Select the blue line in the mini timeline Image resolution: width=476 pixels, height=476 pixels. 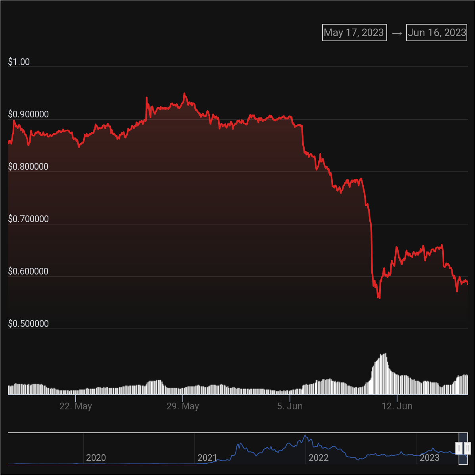click(x=305, y=436)
